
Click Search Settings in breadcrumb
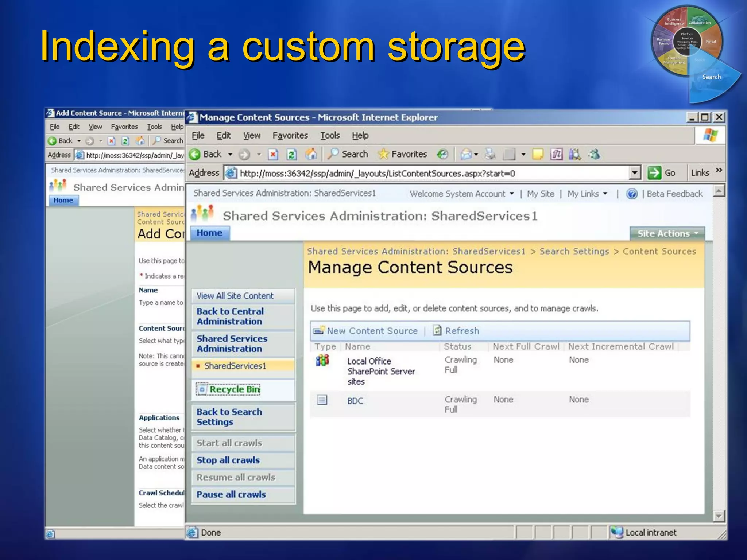pos(574,251)
